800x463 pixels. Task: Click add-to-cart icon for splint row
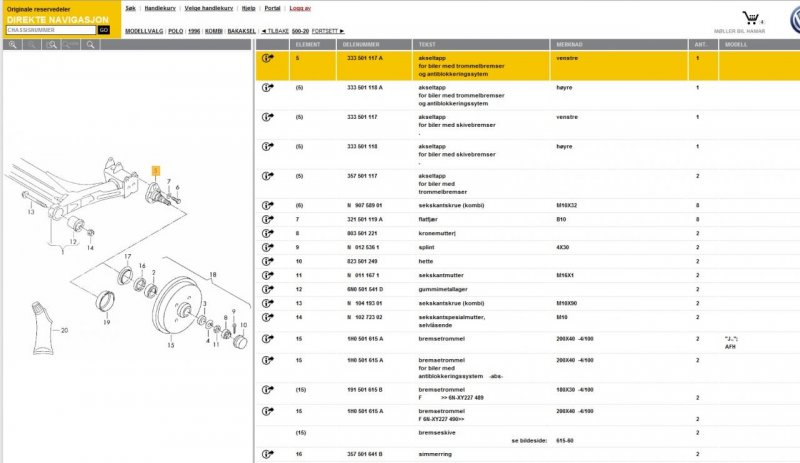coord(268,246)
